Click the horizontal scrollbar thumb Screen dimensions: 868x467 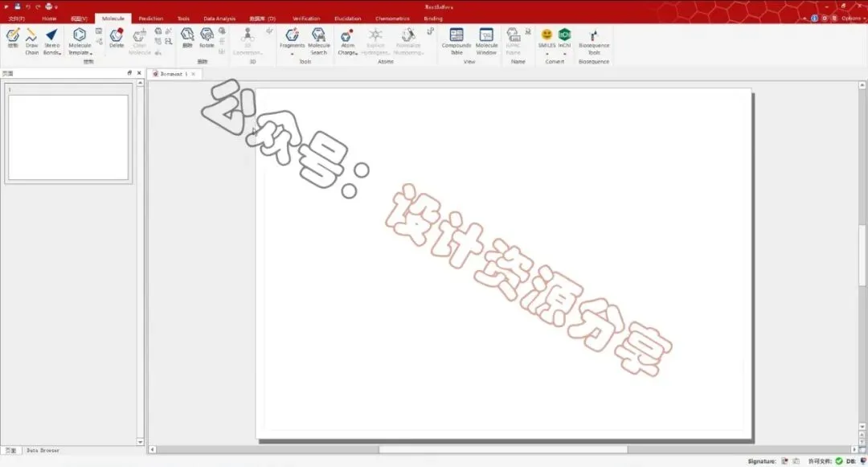coord(503,450)
